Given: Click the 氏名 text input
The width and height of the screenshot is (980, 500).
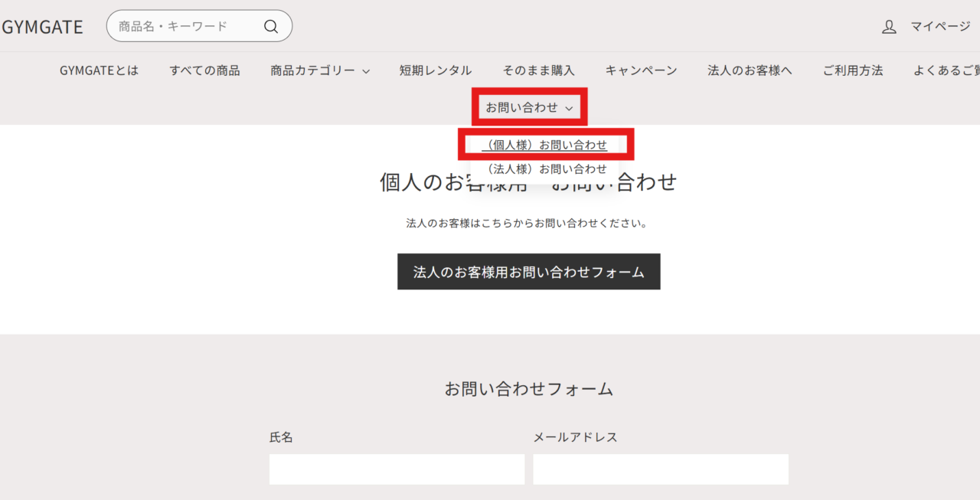Looking at the screenshot, I should click(x=397, y=469).
